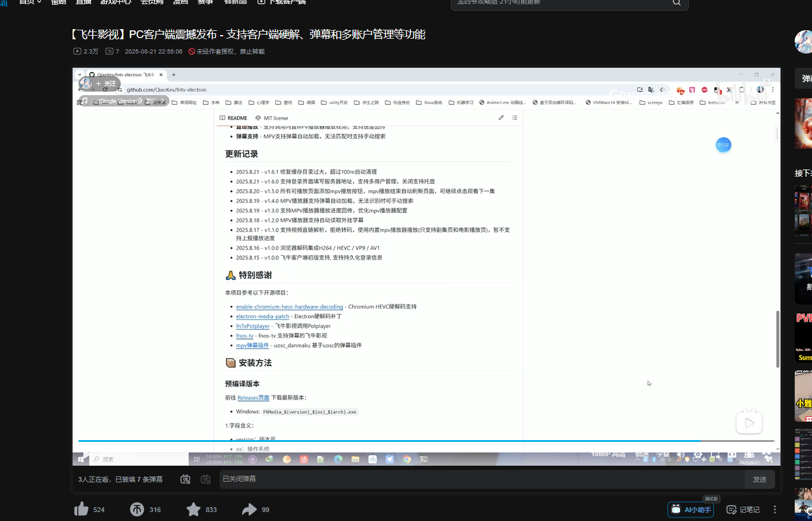The width and height of the screenshot is (812, 521).
Task: Click the 未经作者授权，禁止转载 notice
Action: pos(227,52)
